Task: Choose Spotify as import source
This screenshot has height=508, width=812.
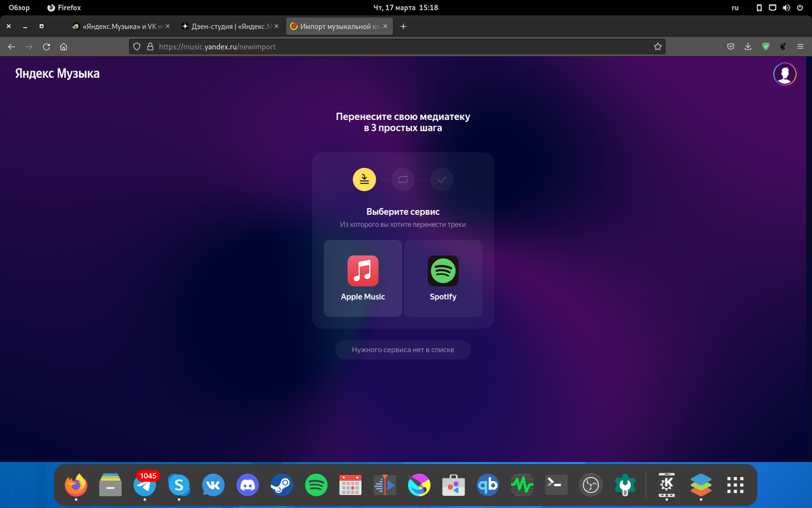Action: [x=443, y=278]
